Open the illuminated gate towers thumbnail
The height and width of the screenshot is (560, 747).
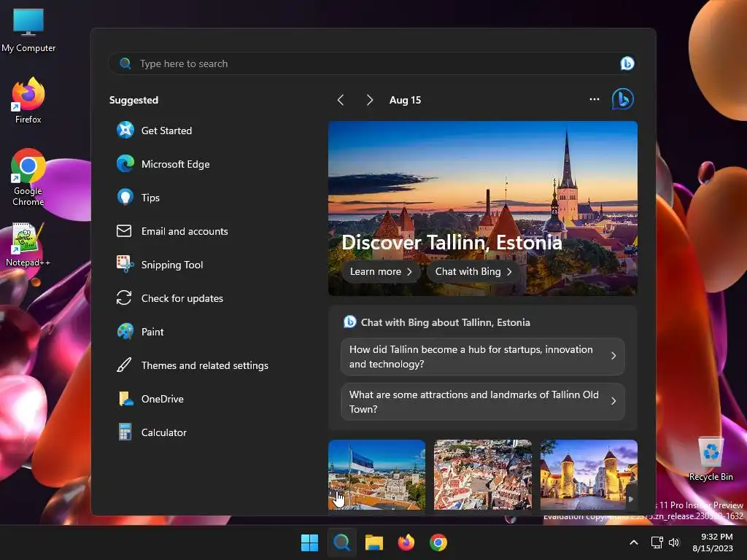click(589, 475)
